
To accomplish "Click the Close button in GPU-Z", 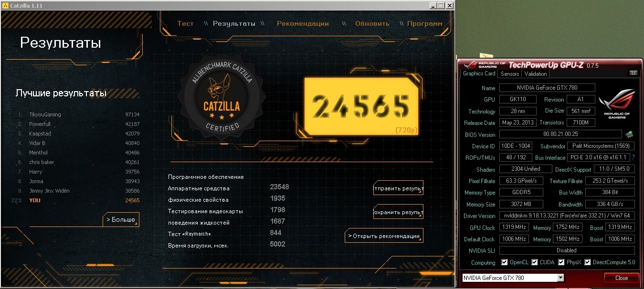I will [622, 278].
